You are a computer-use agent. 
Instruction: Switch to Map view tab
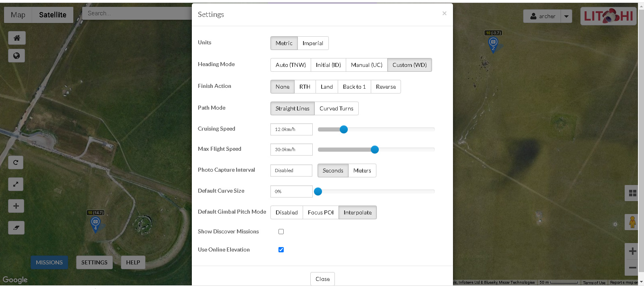coord(18,15)
